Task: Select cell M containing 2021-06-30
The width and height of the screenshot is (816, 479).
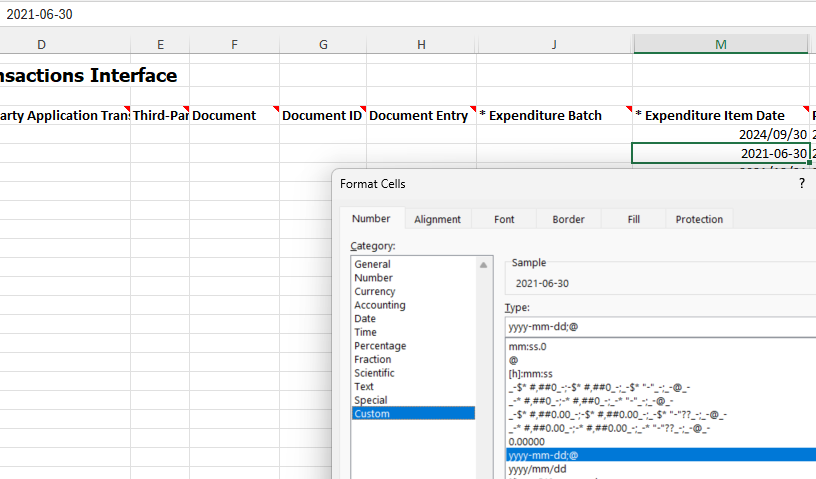Action: point(721,153)
